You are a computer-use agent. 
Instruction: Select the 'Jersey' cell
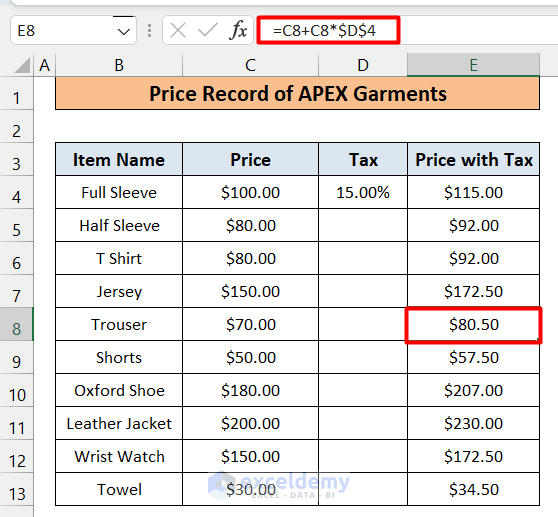119,291
